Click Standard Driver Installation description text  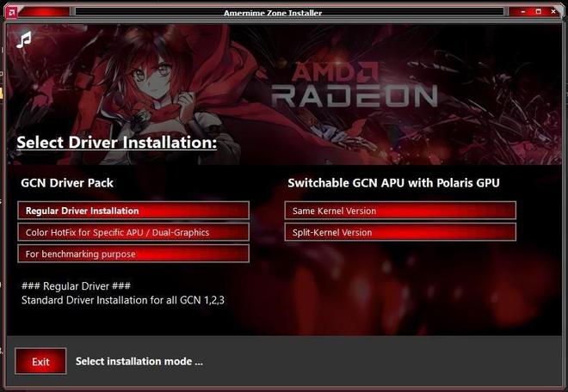point(123,300)
